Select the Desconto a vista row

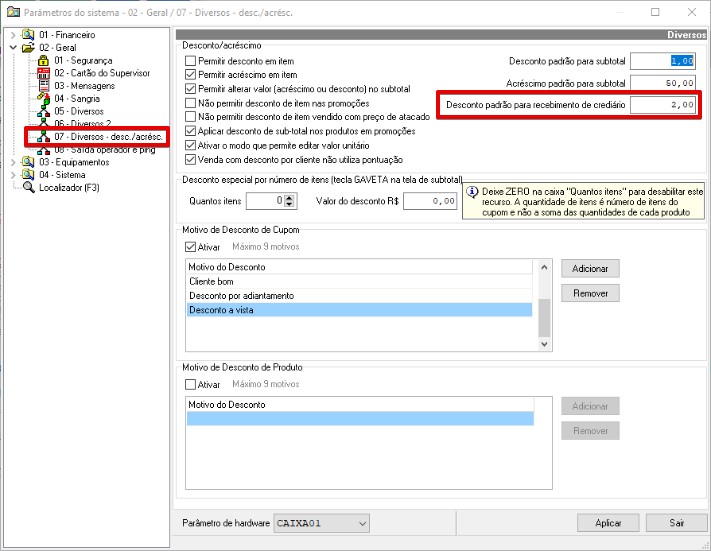point(359,310)
